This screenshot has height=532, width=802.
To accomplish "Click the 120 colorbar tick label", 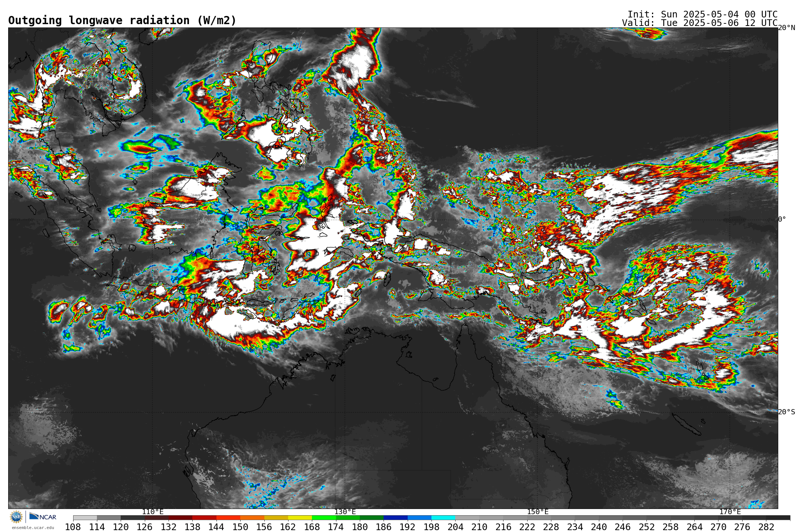I will point(121,527).
